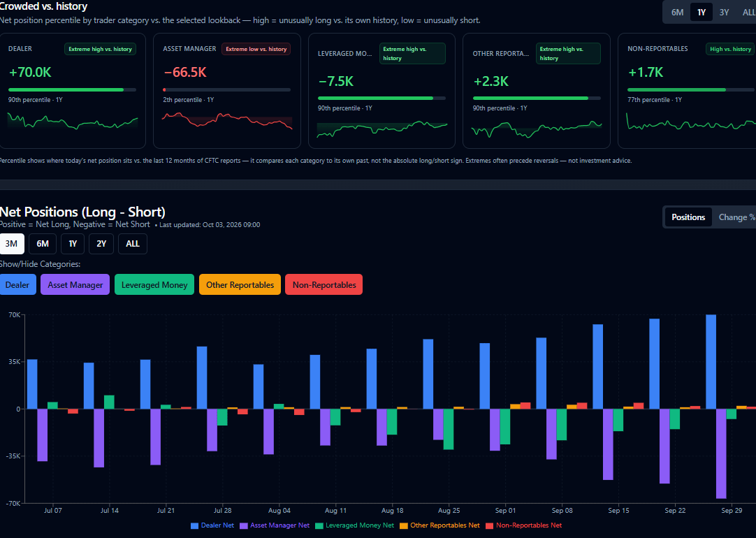Image resolution: width=756 pixels, height=538 pixels.
Task: Click the Non-Reportables Net legend label
Action: pyautogui.click(x=529, y=525)
